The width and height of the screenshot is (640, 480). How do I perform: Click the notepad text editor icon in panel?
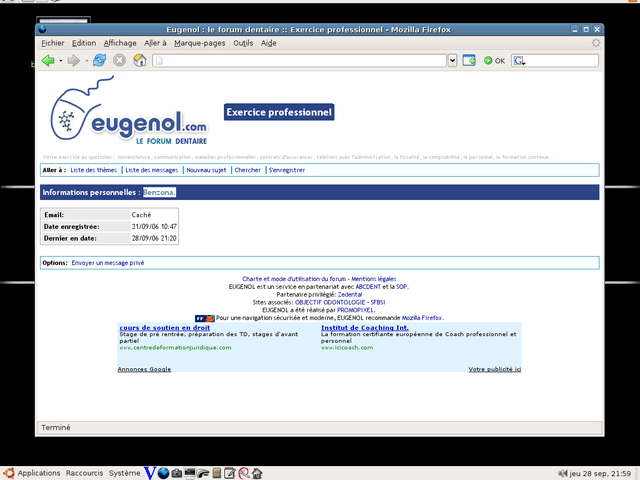coord(229,473)
